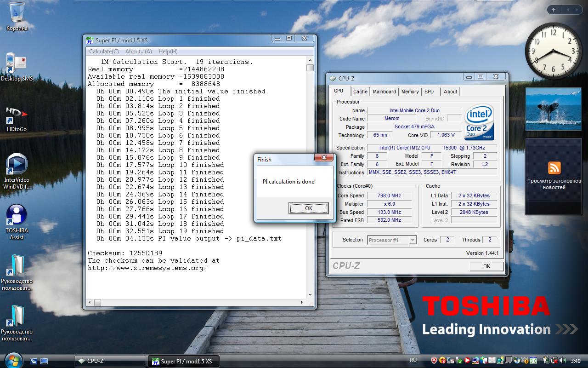Click the network connection tray icon
Image resolution: width=588 pixels, height=368 pixels.
[554, 360]
